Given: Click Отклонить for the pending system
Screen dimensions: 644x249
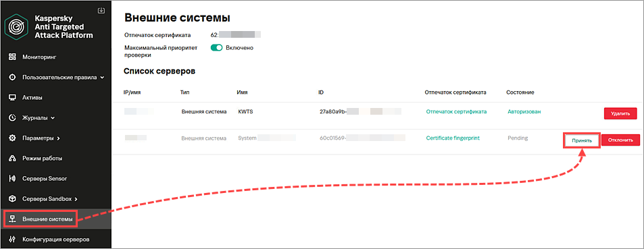Looking at the screenshot, I should 620,140.
